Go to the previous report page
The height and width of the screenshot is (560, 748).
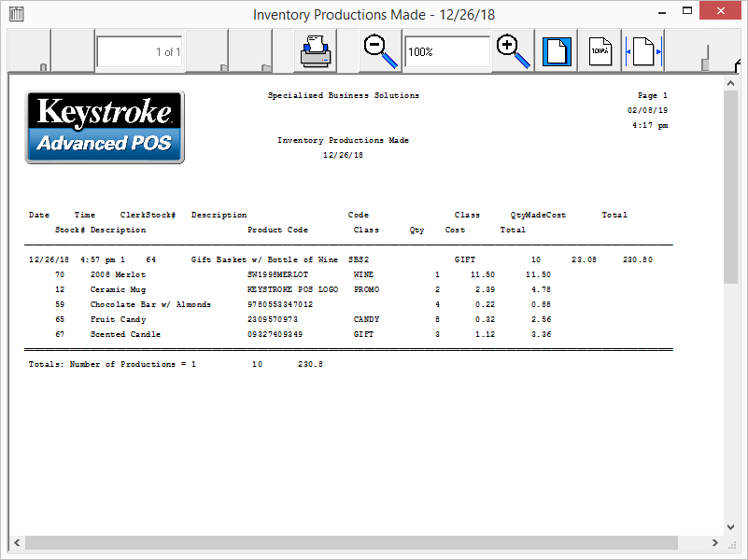pyautogui.click(x=72, y=50)
